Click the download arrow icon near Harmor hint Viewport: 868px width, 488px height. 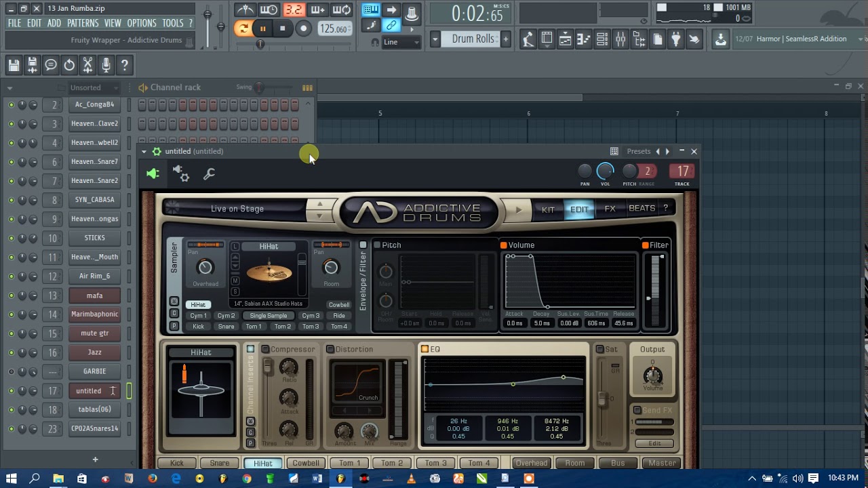[721, 39]
